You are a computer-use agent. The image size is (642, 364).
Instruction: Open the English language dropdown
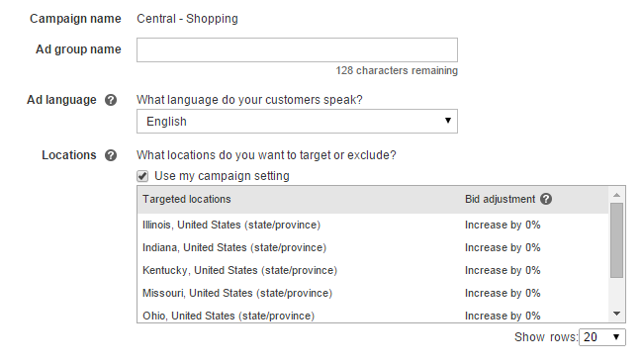coord(297,122)
